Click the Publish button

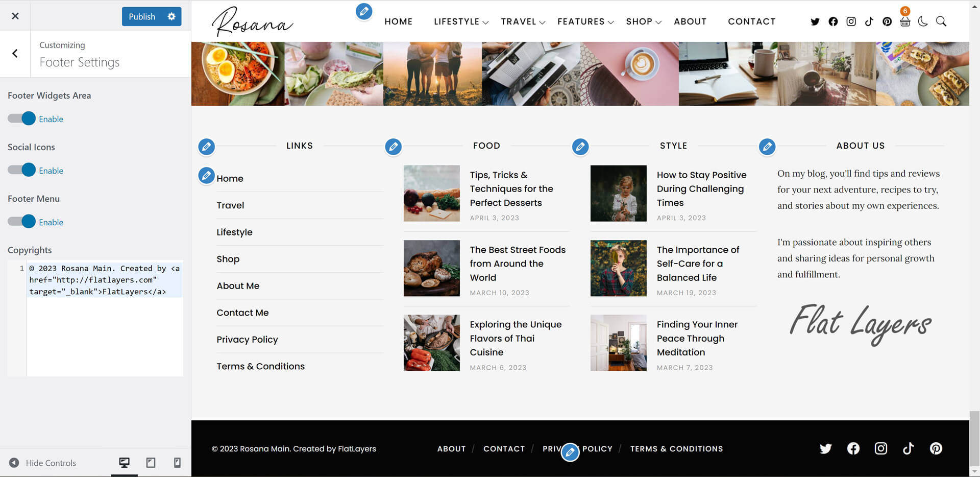142,16
